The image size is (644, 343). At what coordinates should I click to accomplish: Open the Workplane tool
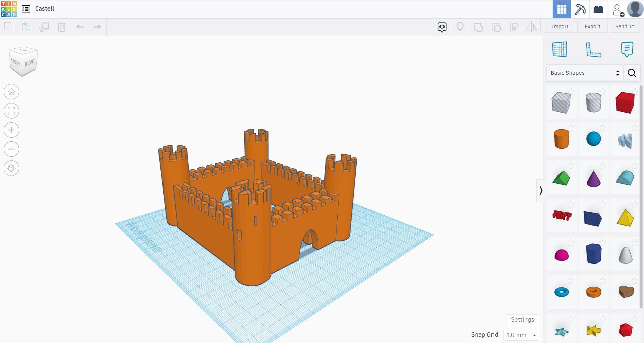click(559, 49)
